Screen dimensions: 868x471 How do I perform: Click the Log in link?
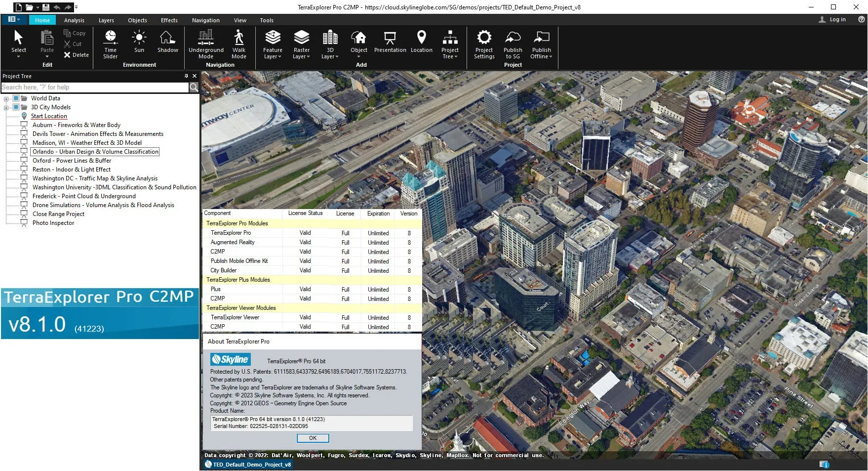click(x=837, y=20)
